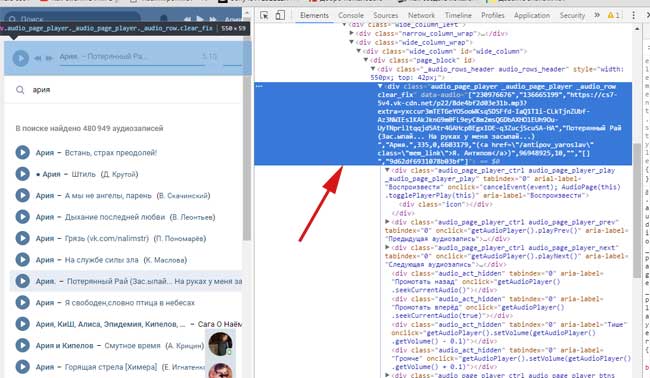Open the DevTools three-dot menu
This screenshot has width=650, height=378.
(633, 15)
